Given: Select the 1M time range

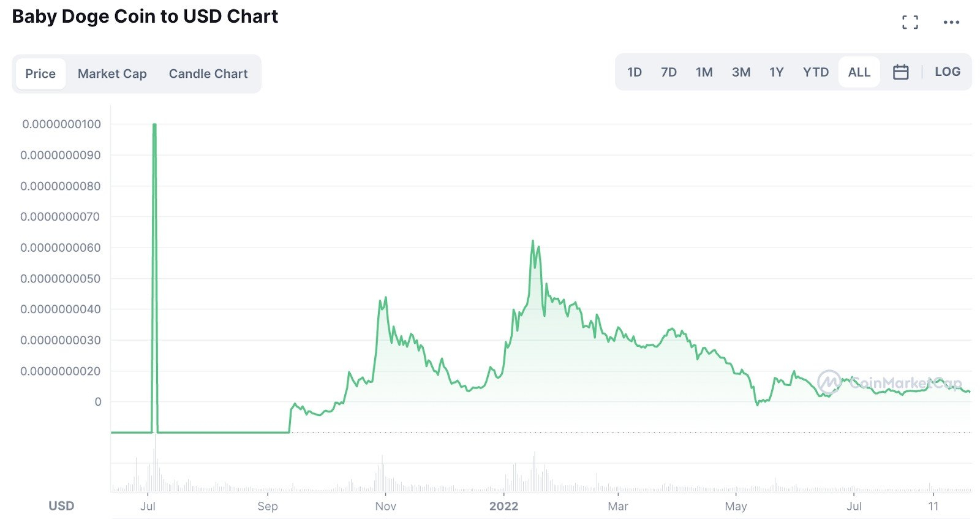Looking at the screenshot, I should 704,72.
